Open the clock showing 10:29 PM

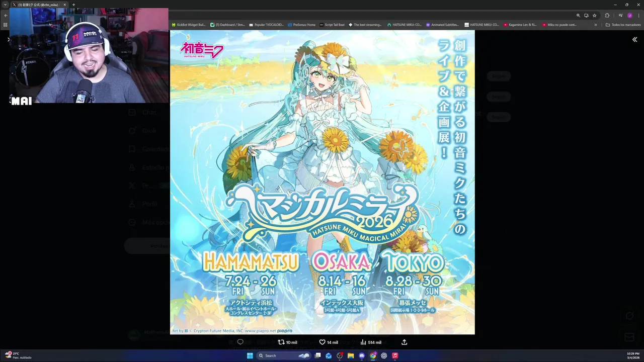[x=632, y=355]
